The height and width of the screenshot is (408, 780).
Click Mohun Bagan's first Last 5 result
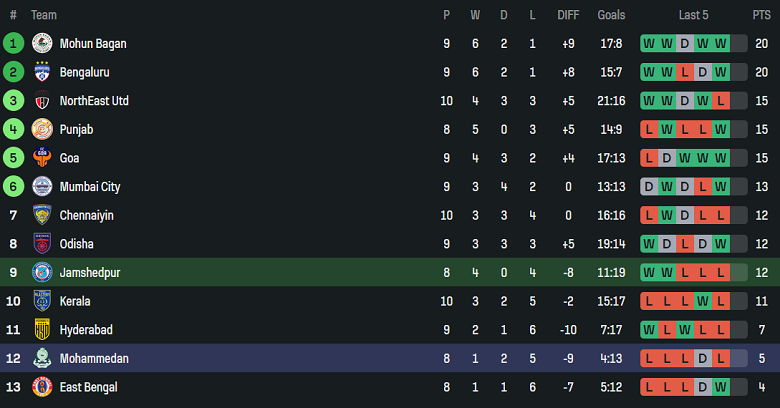[x=648, y=44]
